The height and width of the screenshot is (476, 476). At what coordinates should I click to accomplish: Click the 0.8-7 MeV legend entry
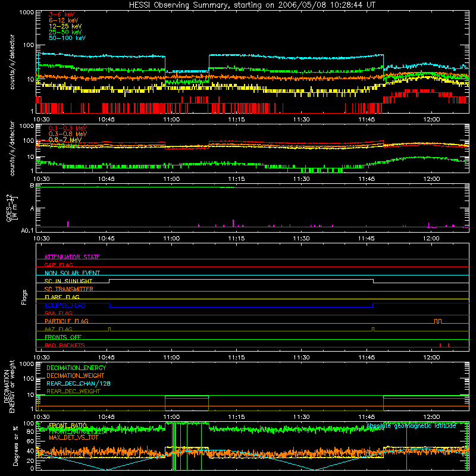click(x=65, y=140)
